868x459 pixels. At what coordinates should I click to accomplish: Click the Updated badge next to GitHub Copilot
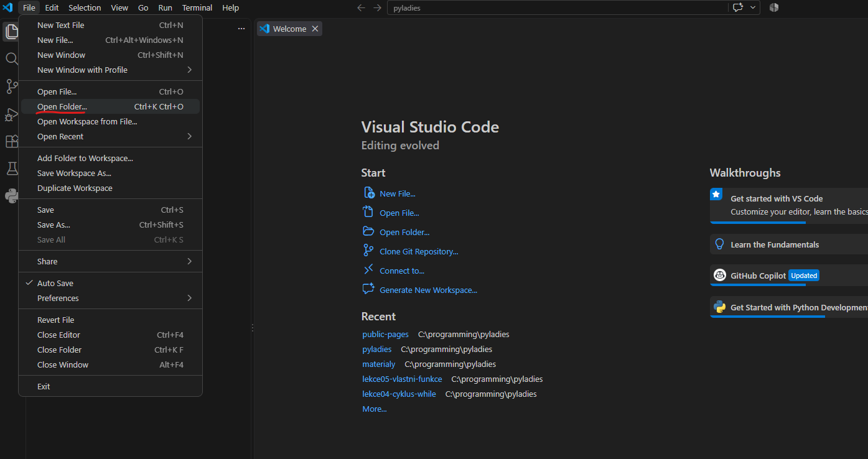pyautogui.click(x=804, y=275)
